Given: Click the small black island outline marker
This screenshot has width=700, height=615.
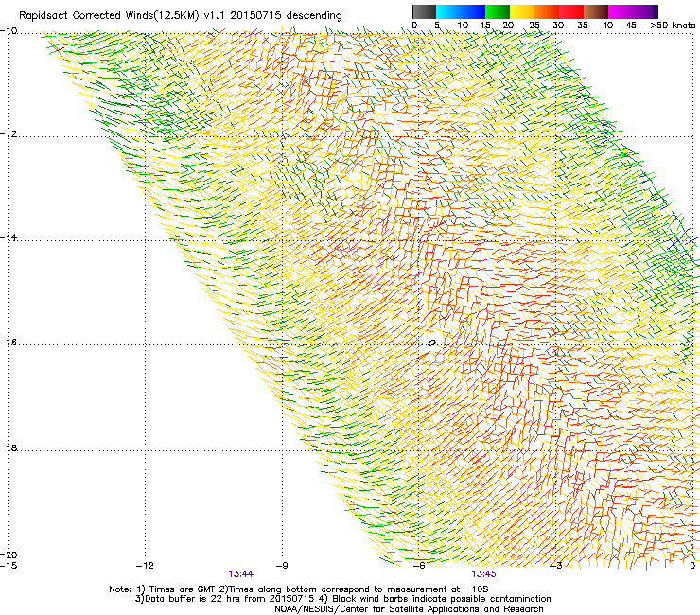Looking at the screenshot, I should pyautogui.click(x=431, y=343).
